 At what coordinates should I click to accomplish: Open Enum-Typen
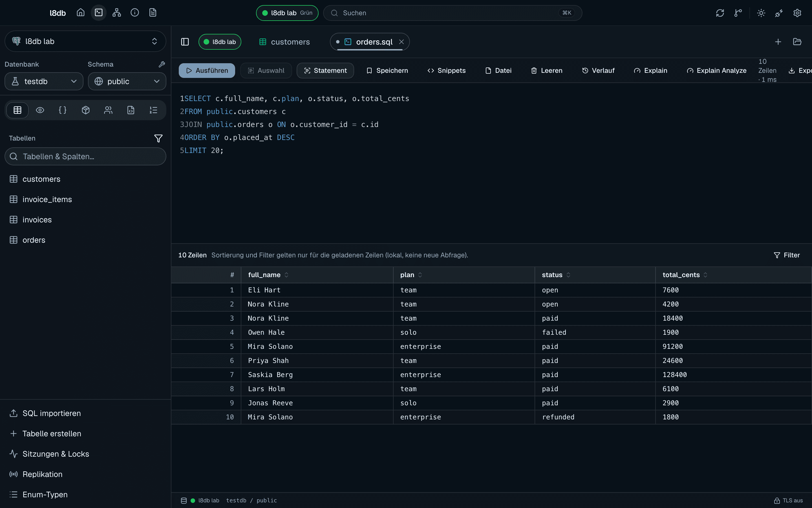[85, 494]
